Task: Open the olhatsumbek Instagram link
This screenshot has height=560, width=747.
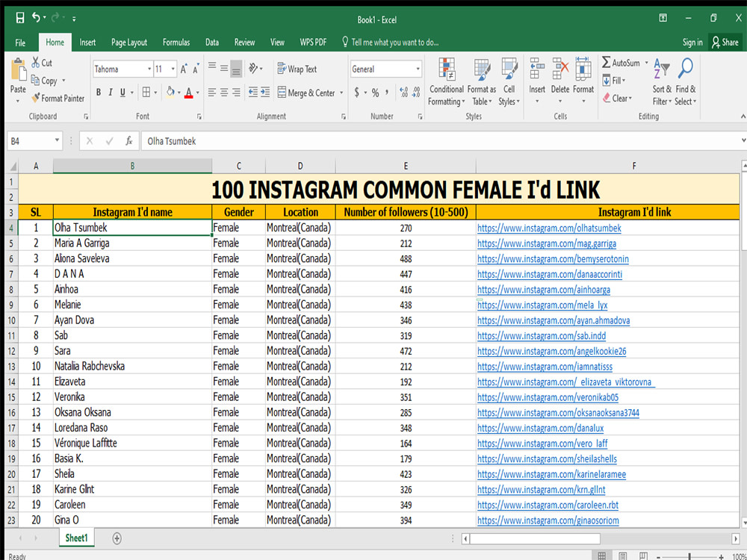Action: point(549,228)
